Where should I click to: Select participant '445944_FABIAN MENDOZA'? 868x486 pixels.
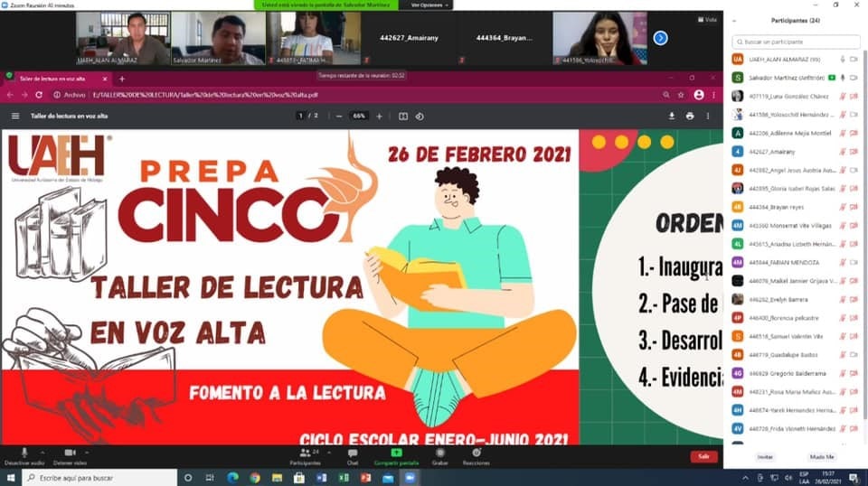[x=796, y=263]
